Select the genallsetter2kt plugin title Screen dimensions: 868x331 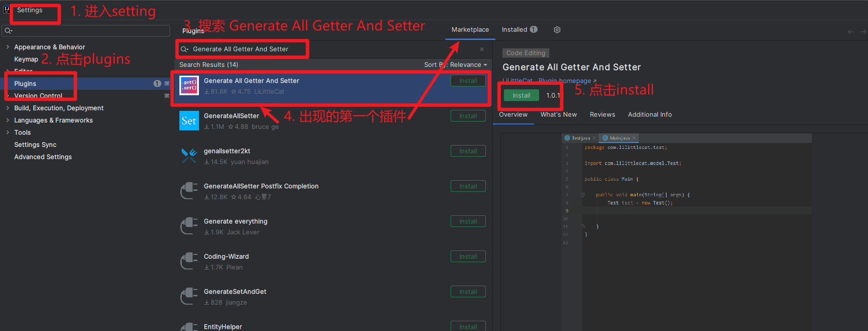point(227,151)
